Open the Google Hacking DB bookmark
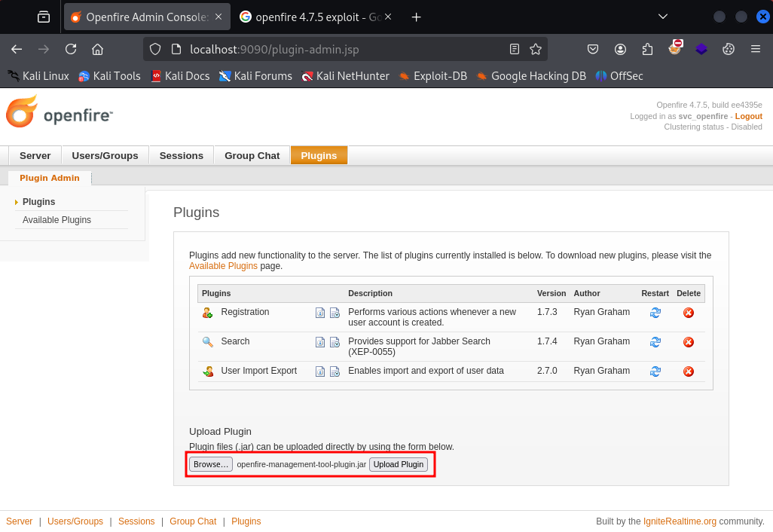Screen dimensions: 773x532 tap(531, 76)
